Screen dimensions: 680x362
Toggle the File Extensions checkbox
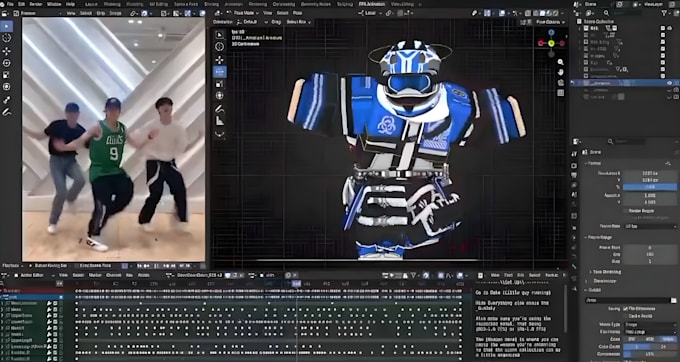[625, 308]
